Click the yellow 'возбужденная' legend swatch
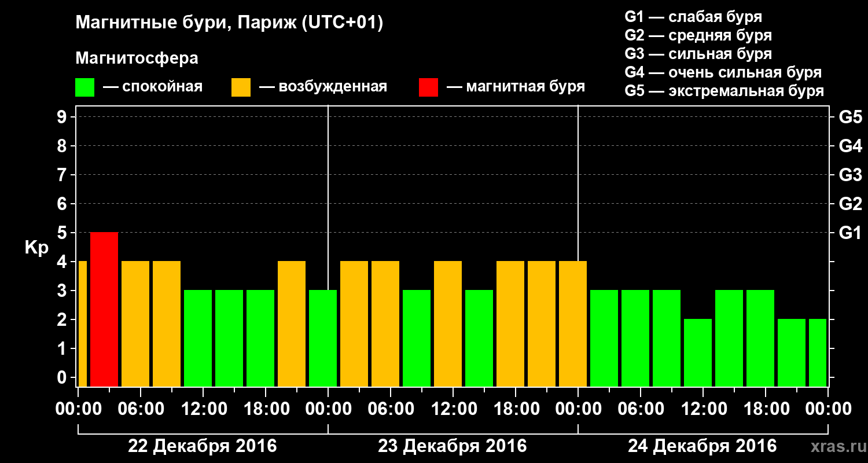This screenshot has width=868, height=463. pos(241,87)
